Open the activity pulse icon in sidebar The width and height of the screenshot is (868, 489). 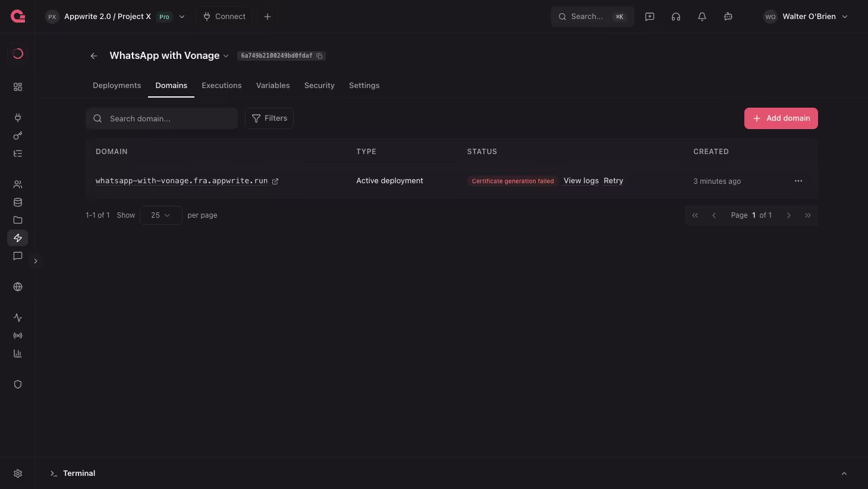18,318
